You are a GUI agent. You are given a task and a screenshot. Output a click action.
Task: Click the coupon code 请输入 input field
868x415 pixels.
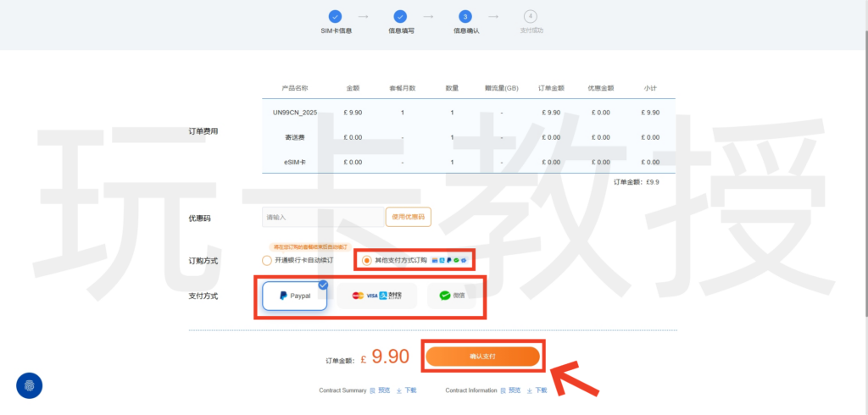tap(322, 218)
